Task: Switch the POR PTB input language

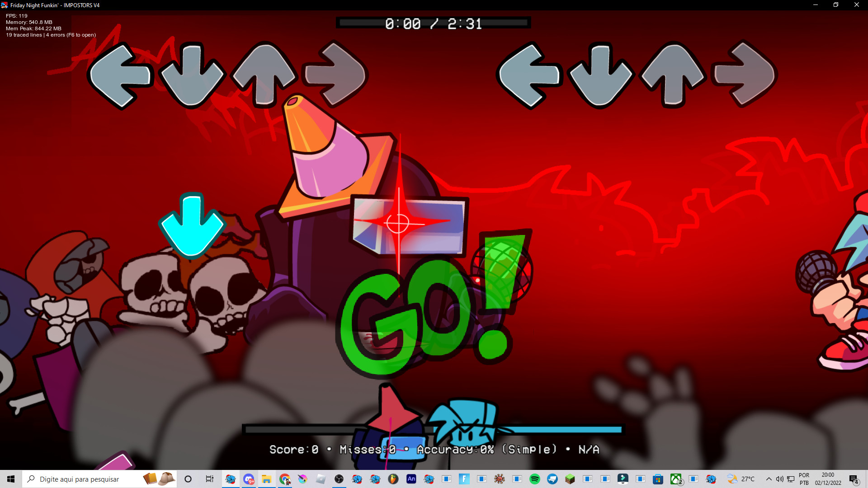Action: click(x=804, y=479)
